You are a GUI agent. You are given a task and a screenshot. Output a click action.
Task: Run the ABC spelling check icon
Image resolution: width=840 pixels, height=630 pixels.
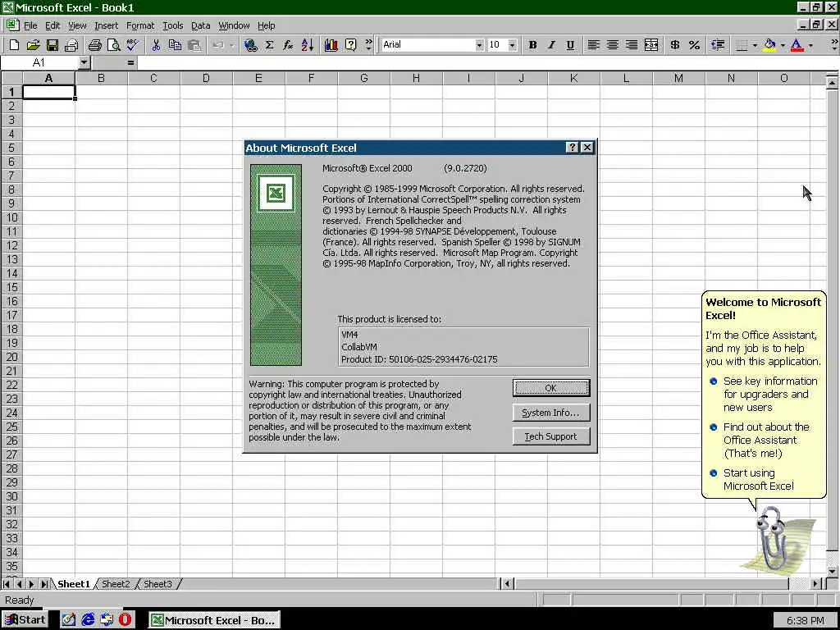tap(132, 45)
